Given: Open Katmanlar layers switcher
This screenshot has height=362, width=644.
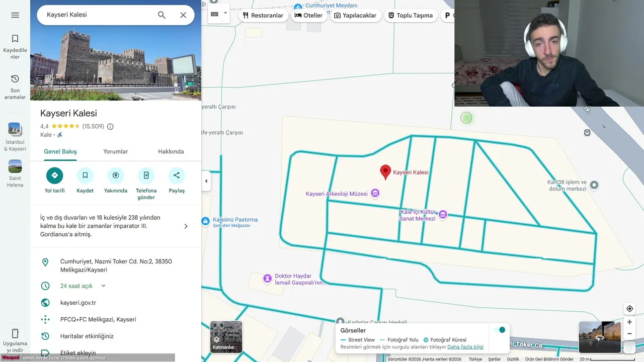Looking at the screenshot, I should tap(226, 337).
